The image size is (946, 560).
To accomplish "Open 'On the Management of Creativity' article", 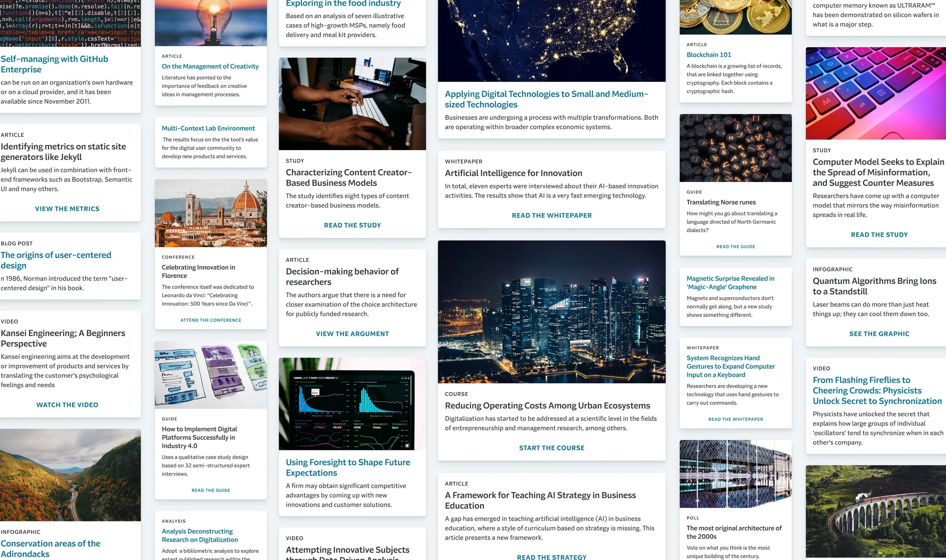I will (x=210, y=66).
